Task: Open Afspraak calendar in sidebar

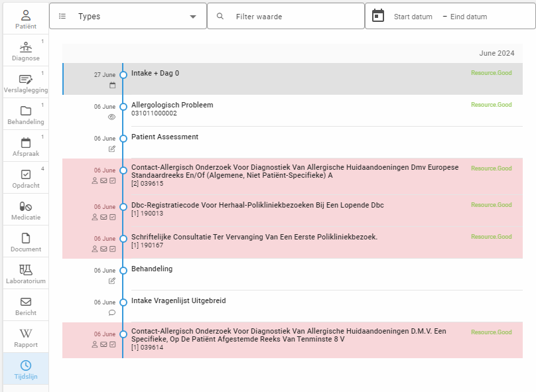Action: [25, 146]
